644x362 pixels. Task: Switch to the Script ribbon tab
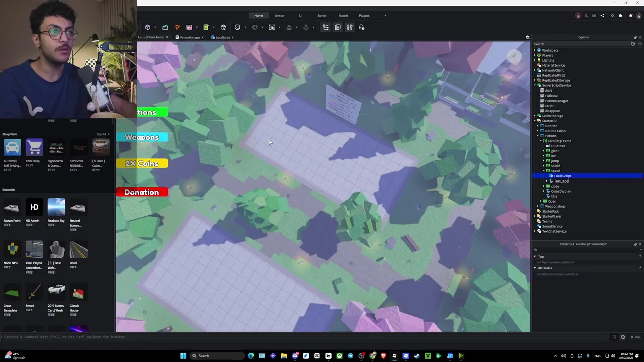[322, 16]
